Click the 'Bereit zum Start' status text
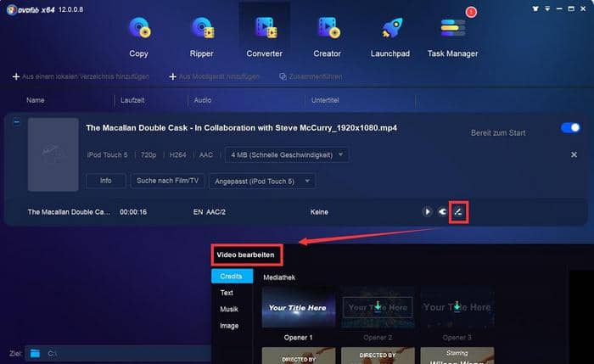594x364 pixels. pyautogui.click(x=498, y=133)
